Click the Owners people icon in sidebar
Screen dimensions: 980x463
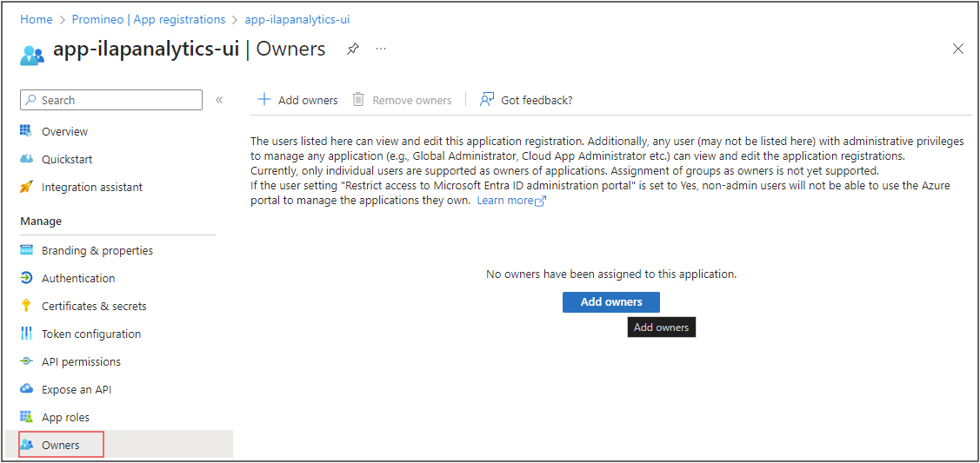pyautogui.click(x=25, y=445)
